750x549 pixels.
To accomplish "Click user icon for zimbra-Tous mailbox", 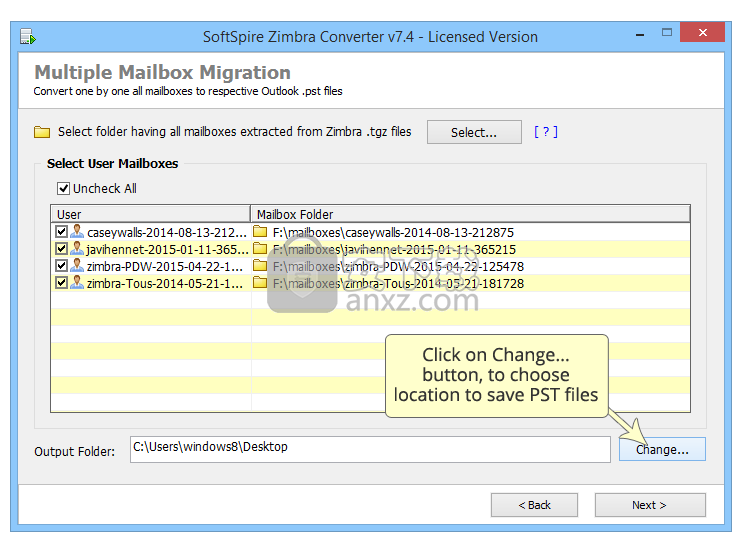I will click(77, 283).
